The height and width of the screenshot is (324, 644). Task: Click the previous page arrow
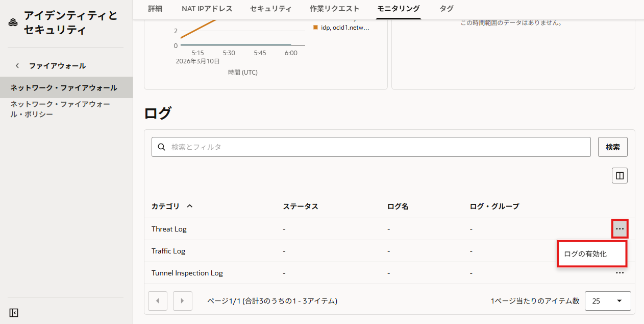[x=157, y=300]
